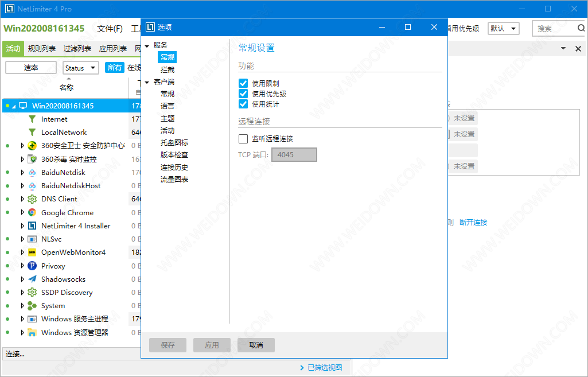The height and width of the screenshot is (377, 588).
Task: Select 语言 in options tree
Action: [x=168, y=106]
